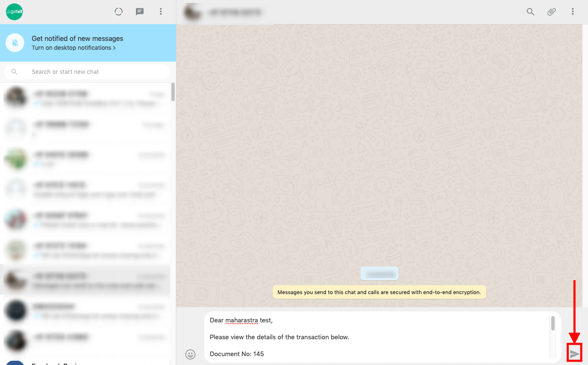Click the magnifier icon in chat search box
This screenshot has height=365, width=588.
click(14, 72)
